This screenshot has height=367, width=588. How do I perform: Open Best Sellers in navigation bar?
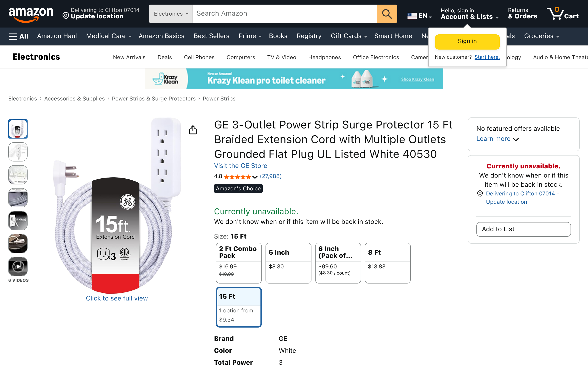coord(211,36)
